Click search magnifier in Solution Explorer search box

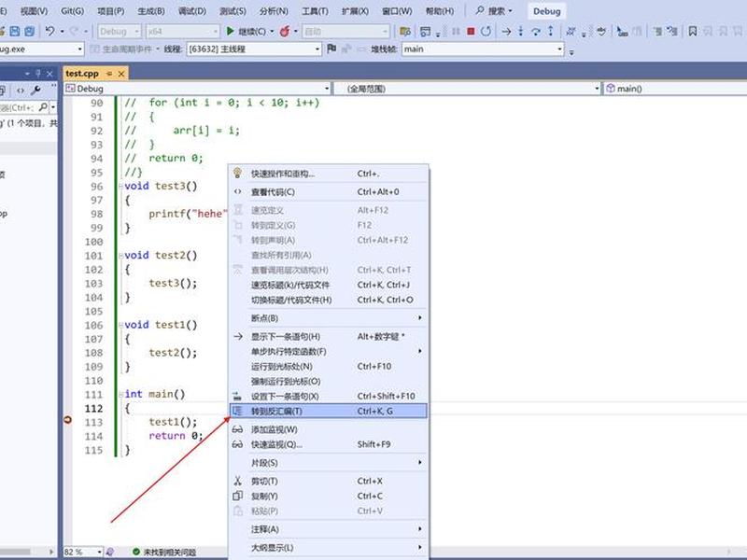[x=43, y=107]
